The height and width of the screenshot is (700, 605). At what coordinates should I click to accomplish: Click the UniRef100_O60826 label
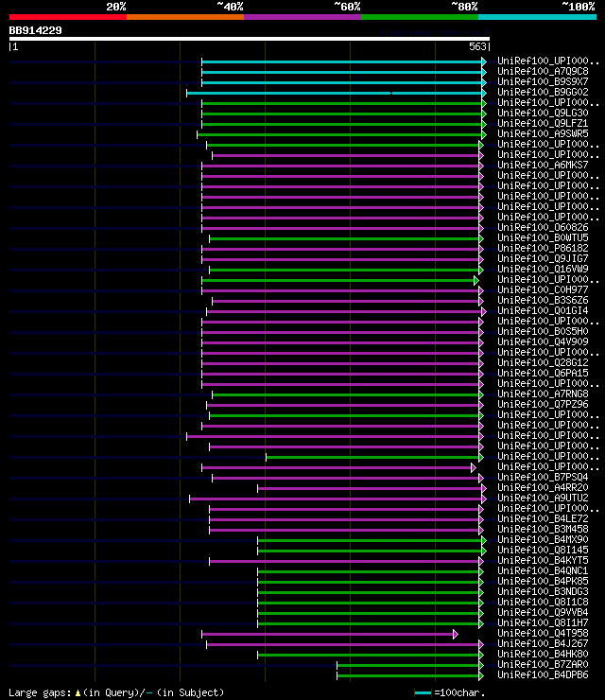click(x=543, y=227)
